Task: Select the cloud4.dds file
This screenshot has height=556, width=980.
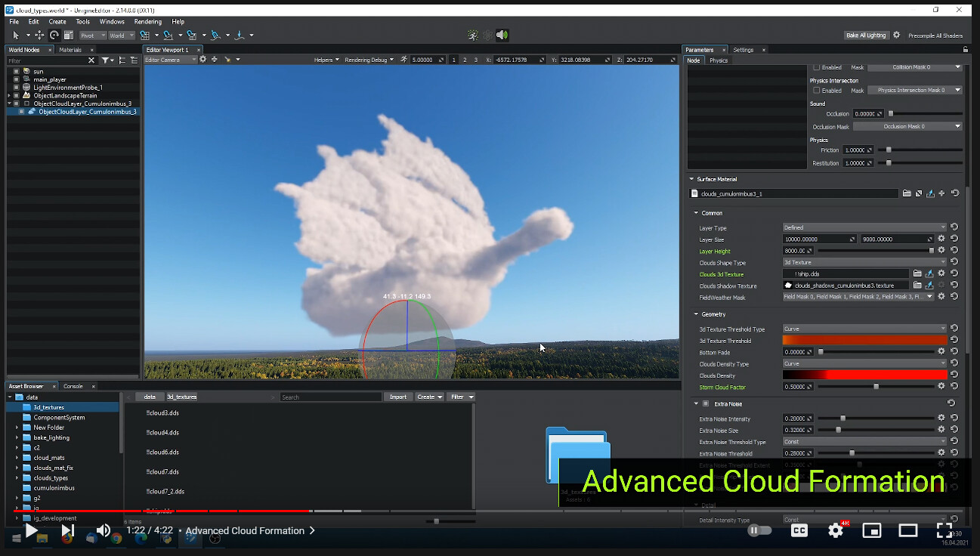Action: coord(162,433)
